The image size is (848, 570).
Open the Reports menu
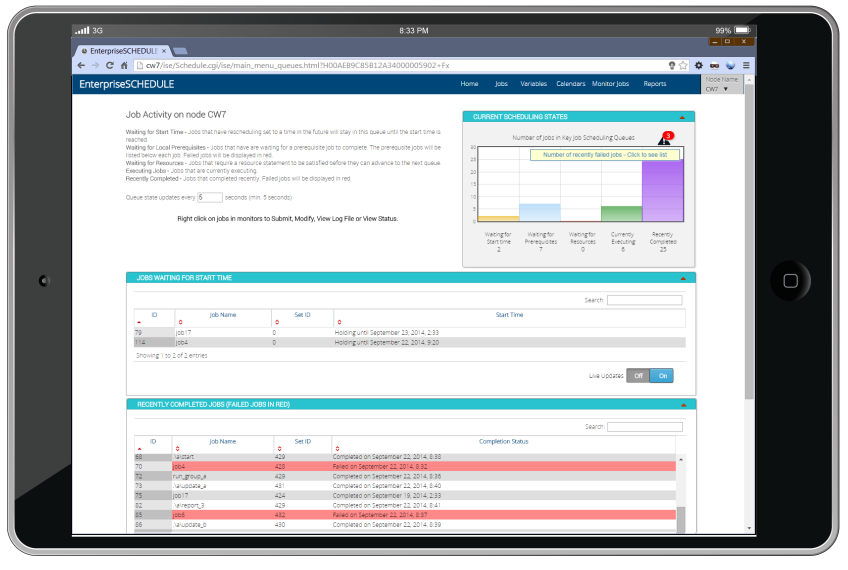655,84
